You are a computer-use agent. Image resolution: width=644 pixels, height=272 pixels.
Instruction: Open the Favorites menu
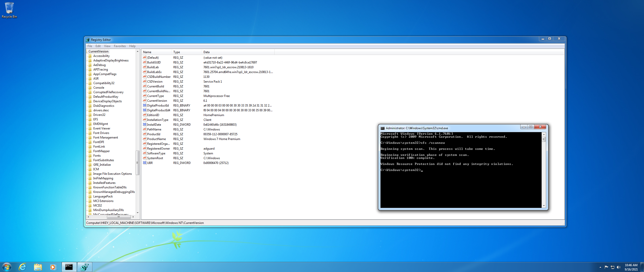120,46
